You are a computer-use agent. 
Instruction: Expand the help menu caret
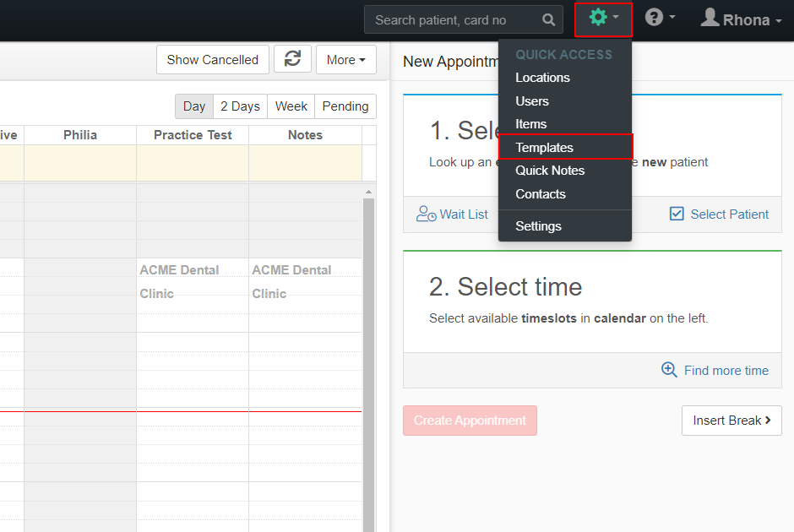point(672,17)
